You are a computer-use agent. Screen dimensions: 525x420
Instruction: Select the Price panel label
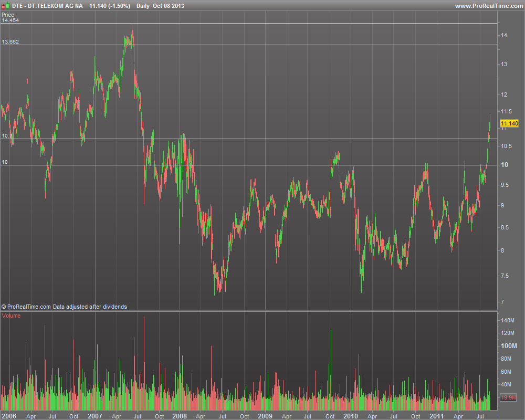8,15
